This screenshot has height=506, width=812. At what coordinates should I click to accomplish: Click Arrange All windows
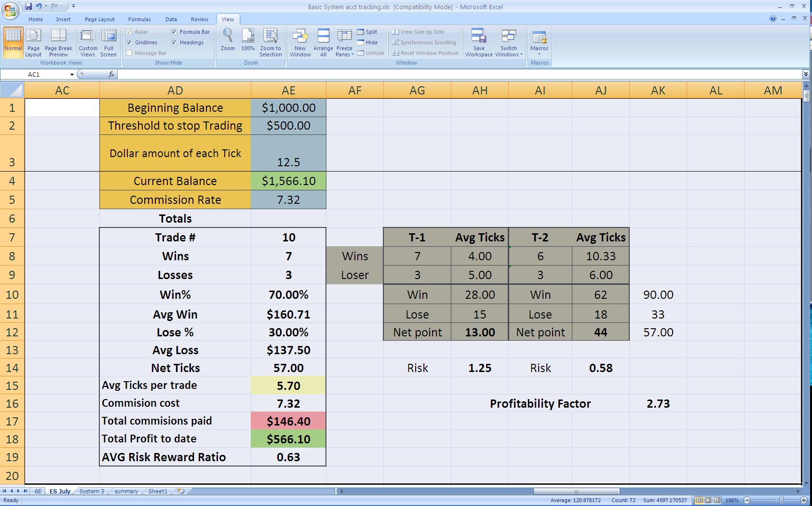coord(323,42)
